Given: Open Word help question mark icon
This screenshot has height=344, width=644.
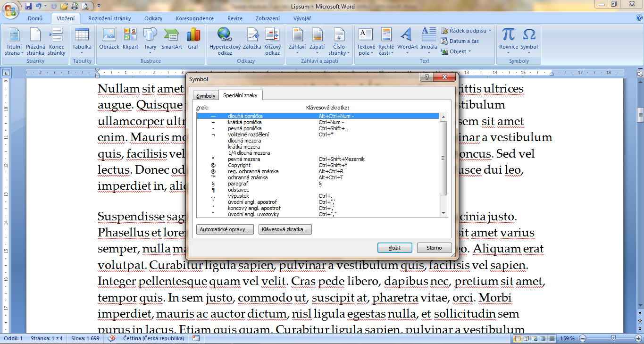Looking at the screenshot, I should [639, 18].
